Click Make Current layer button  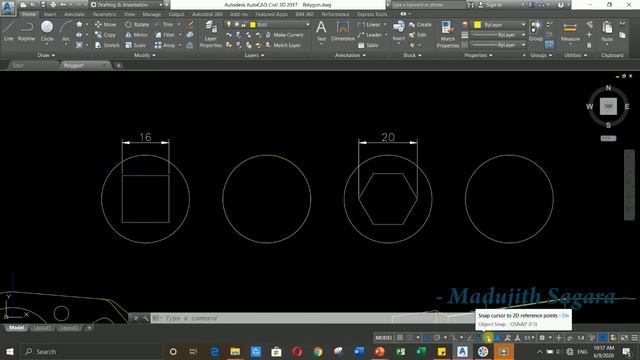click(x=284, y=35)
